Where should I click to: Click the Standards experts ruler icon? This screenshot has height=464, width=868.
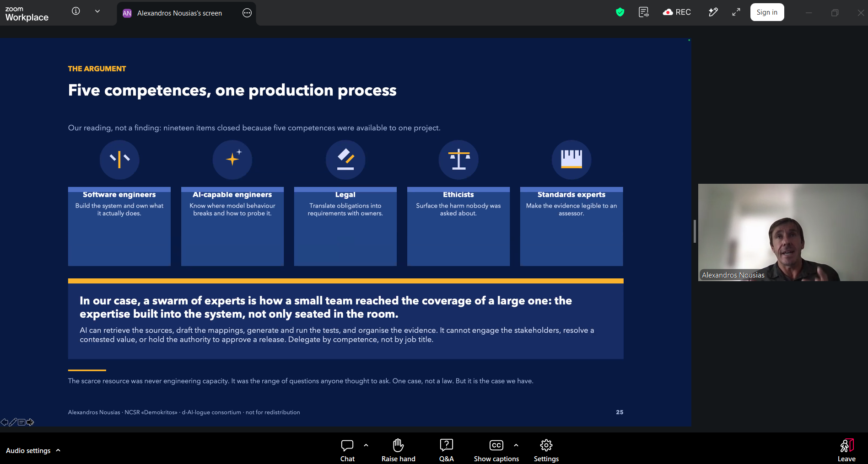point(571,160)
